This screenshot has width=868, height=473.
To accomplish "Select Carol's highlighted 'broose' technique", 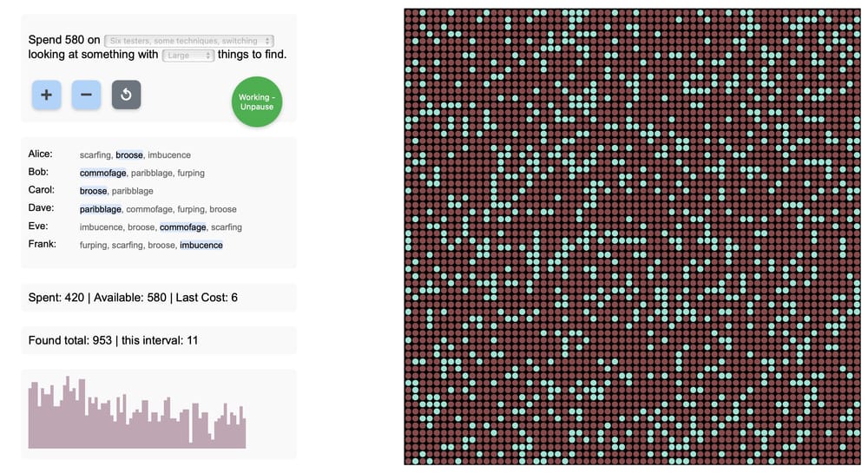I will tap(93, 191).
